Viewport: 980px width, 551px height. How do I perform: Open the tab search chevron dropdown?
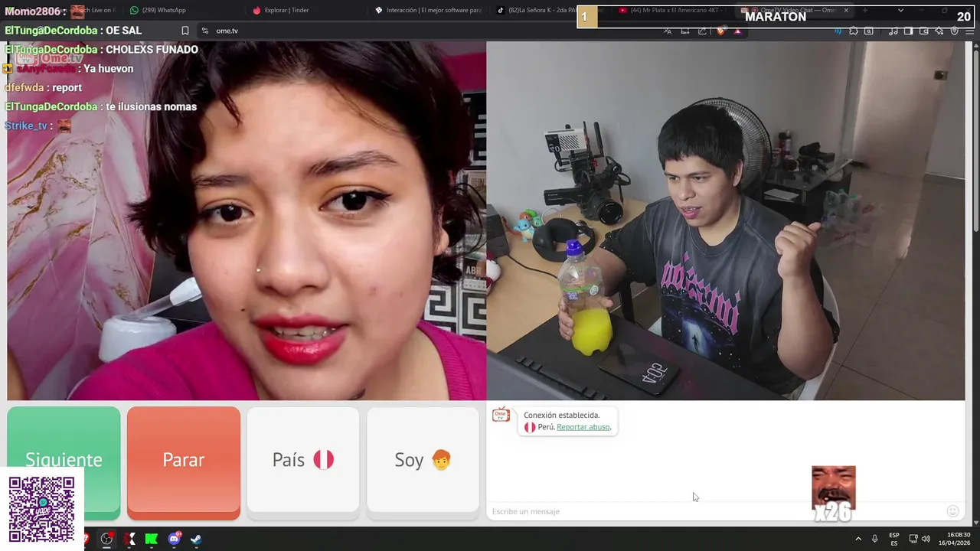[x=900, y=11]
